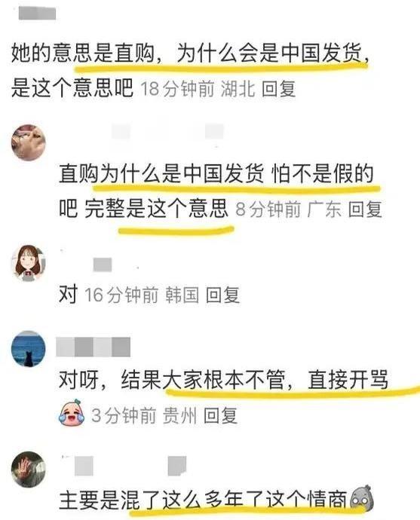The height and width of the screenshot is (520, 420).
Task: Click the crying-laughing emoji sticker
Action: 72,412
